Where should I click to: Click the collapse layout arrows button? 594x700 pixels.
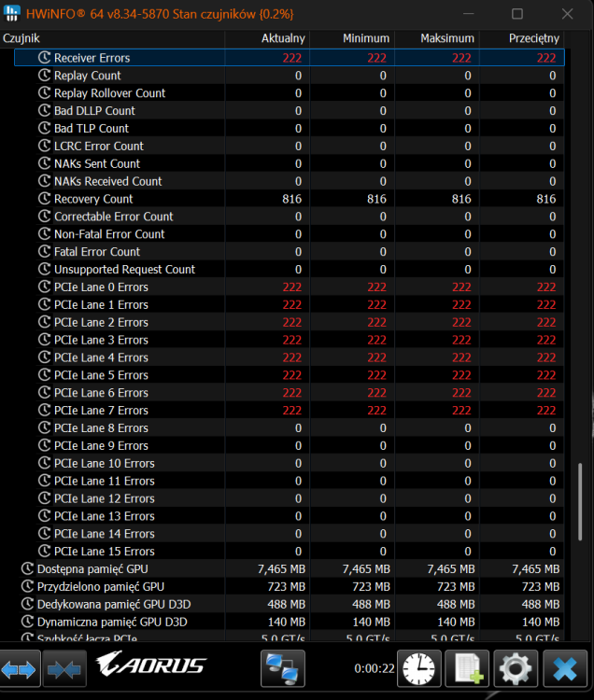(x=64, y=669)
